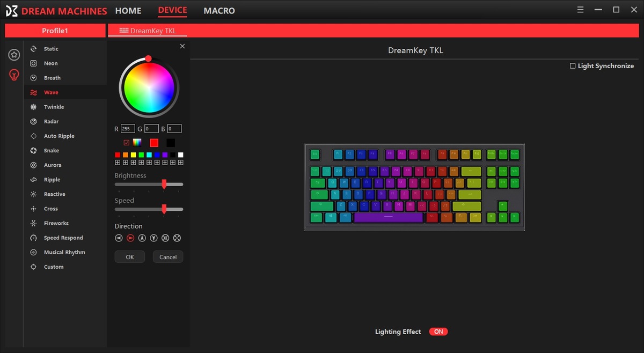The image size is (644, 353).
Task: Click the Cancel button
Action: pos(168,257)
